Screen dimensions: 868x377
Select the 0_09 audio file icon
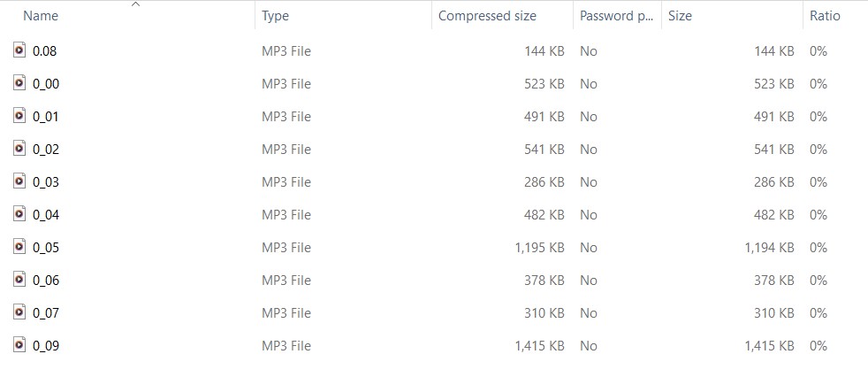tap(19, 345)
